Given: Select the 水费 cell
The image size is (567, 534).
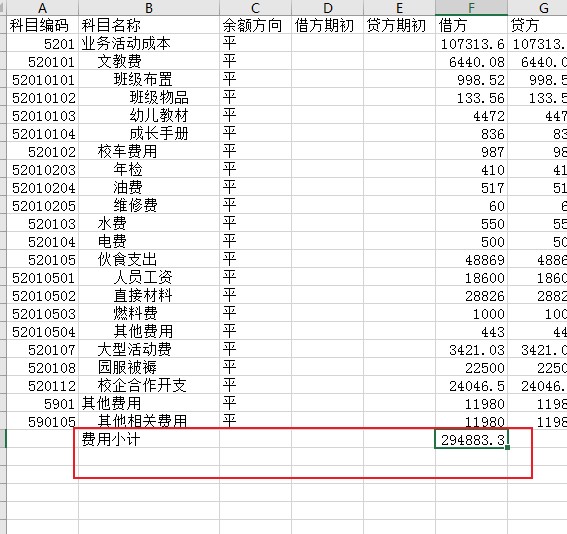Looking at the screenshot, I should (149, 223).
